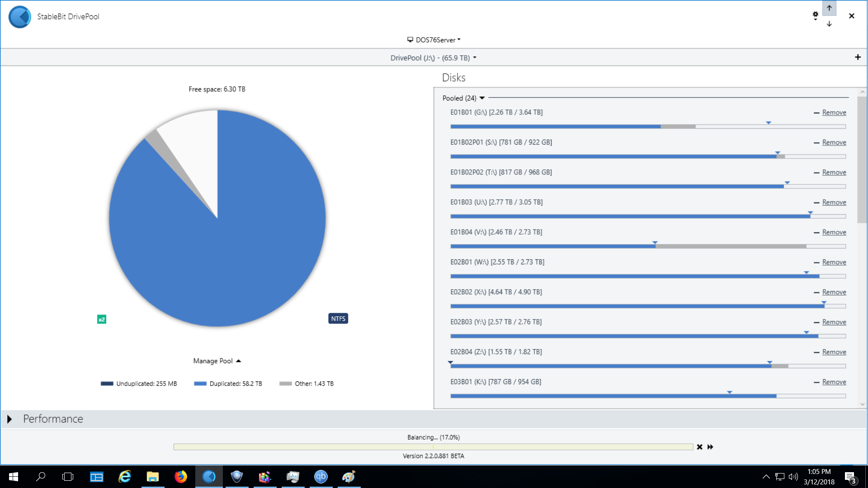
Task: Open the DrivePool (J:\) pool selector dropdown
Action: click(x=434, y=58)
